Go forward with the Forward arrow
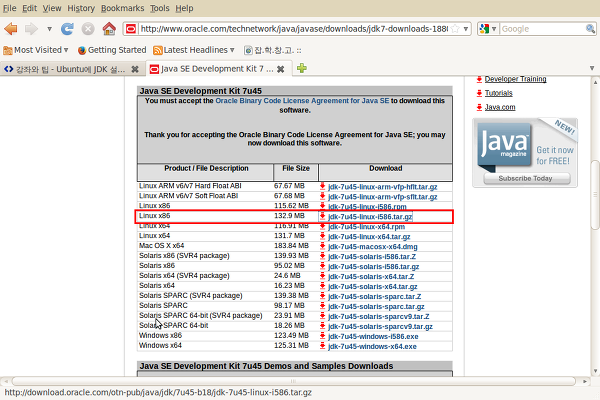 31,29
